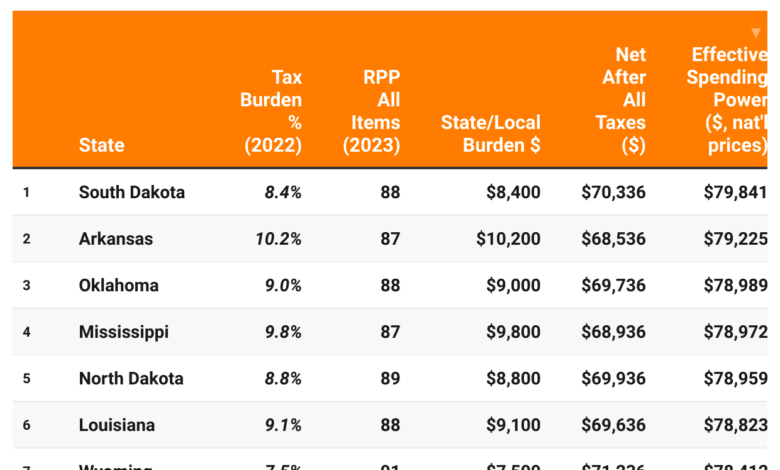The height and width of the screenshot is (470, 780).
Task: Click Louisiana's 9.1% tax burden cell
Action: (x=283, y=425)
